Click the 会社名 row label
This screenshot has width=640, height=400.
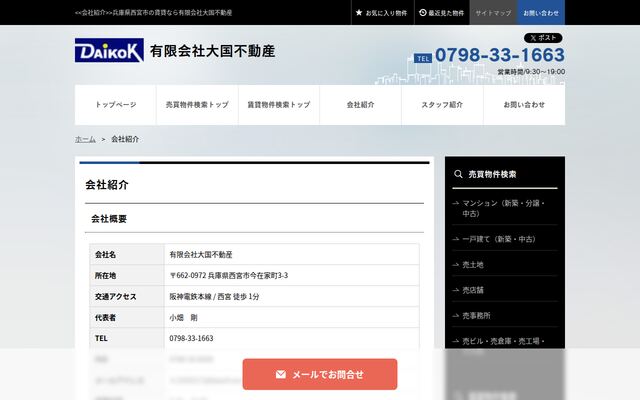coord(105,255)
